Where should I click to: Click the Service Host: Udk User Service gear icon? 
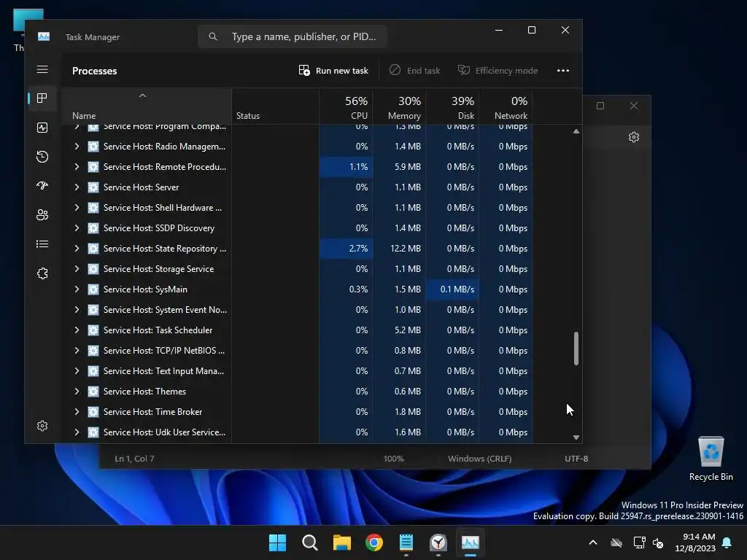[93, 432]
